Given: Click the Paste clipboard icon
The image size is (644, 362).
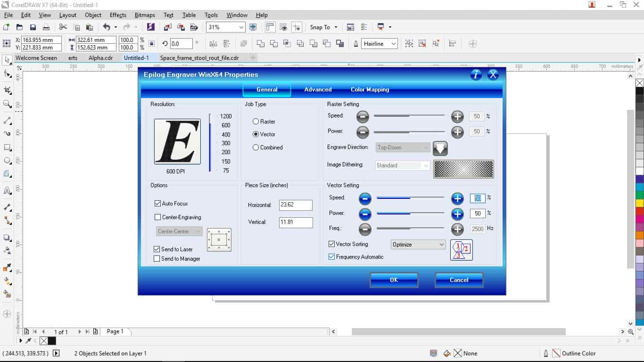Looking at the screenshot, I should [x=90, y=27].
